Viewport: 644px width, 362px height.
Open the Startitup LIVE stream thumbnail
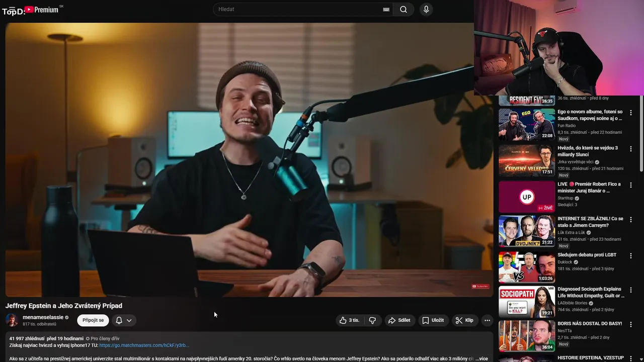[x=527, y=197]
